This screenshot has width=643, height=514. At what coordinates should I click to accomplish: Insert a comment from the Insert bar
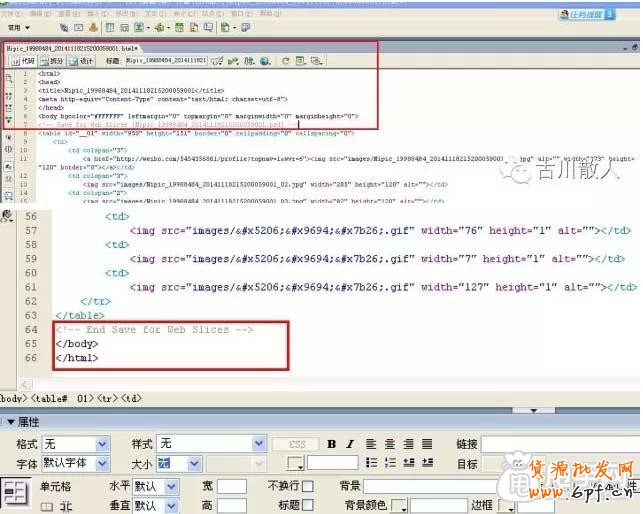[x=208, y=27]
